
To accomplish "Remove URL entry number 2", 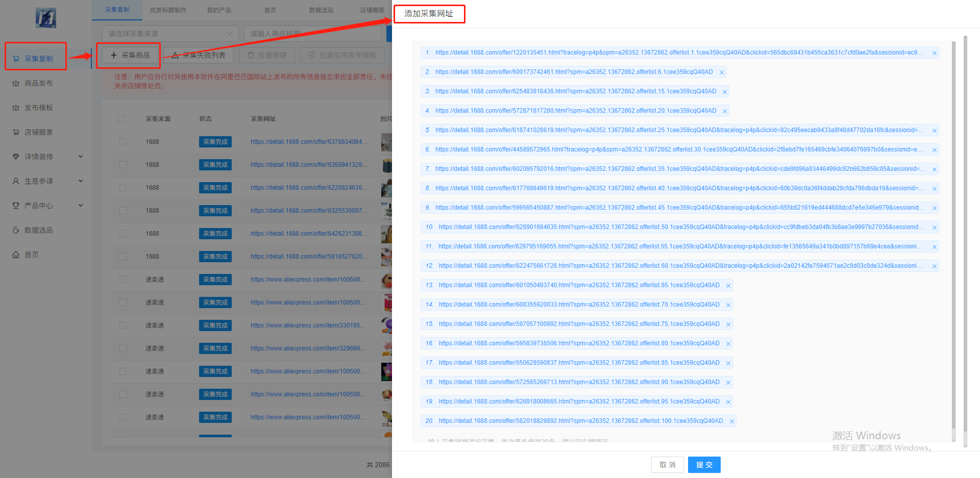I will [x=721, y=72].
